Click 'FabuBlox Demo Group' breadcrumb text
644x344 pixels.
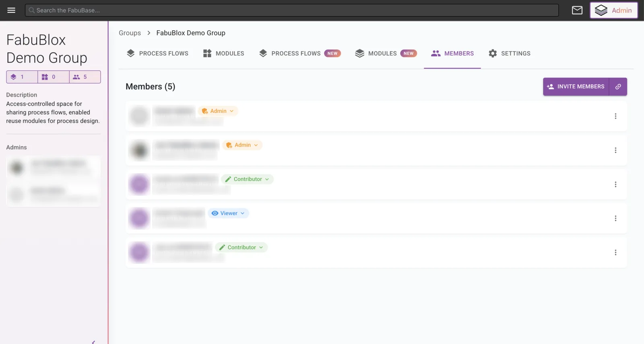(191, 33)
